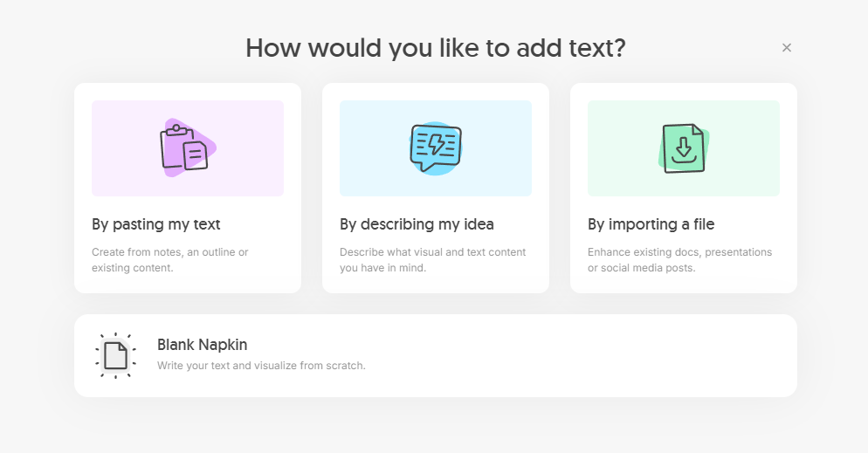
Task: Click the clipboard paste icon
Action: (x=187, y=148)
